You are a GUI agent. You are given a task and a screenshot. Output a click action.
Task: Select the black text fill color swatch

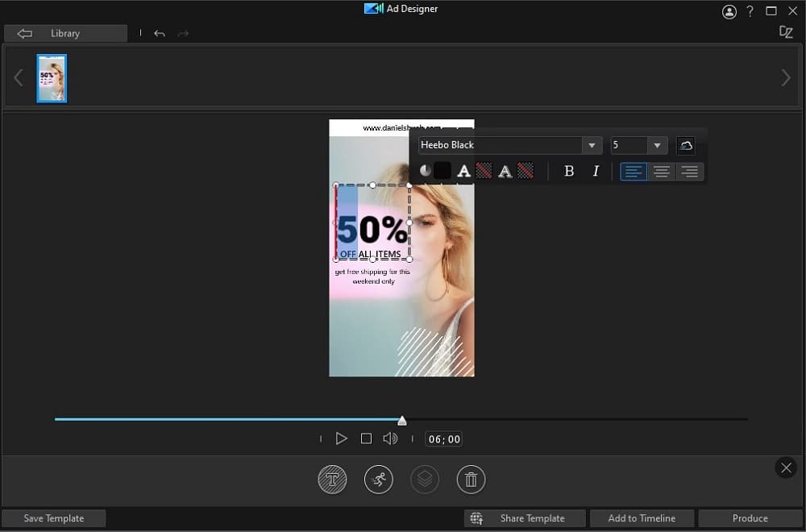pyautogui.click(x=444, y=171)
